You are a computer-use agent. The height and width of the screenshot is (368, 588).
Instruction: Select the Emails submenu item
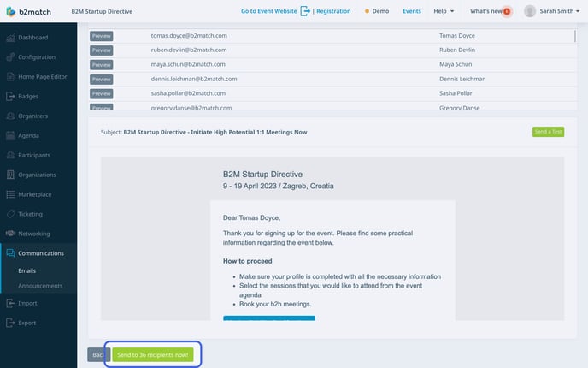[x=27, y=270]
